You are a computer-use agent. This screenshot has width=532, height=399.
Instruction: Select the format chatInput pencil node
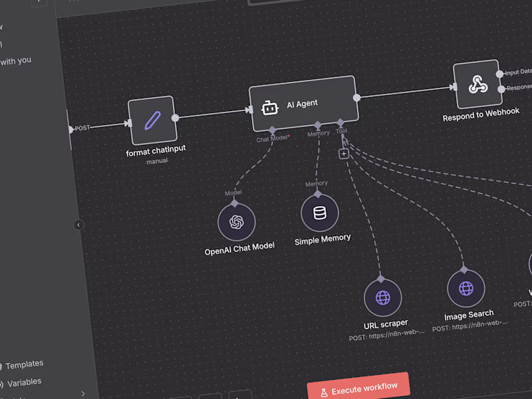coord(153,120)
